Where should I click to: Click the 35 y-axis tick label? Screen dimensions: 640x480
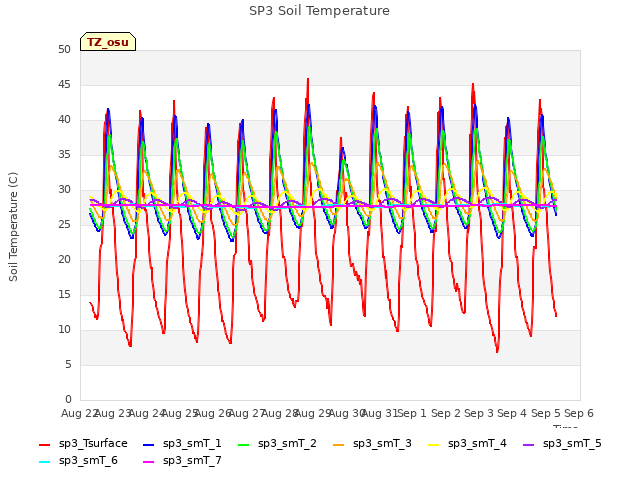(64, 154)
